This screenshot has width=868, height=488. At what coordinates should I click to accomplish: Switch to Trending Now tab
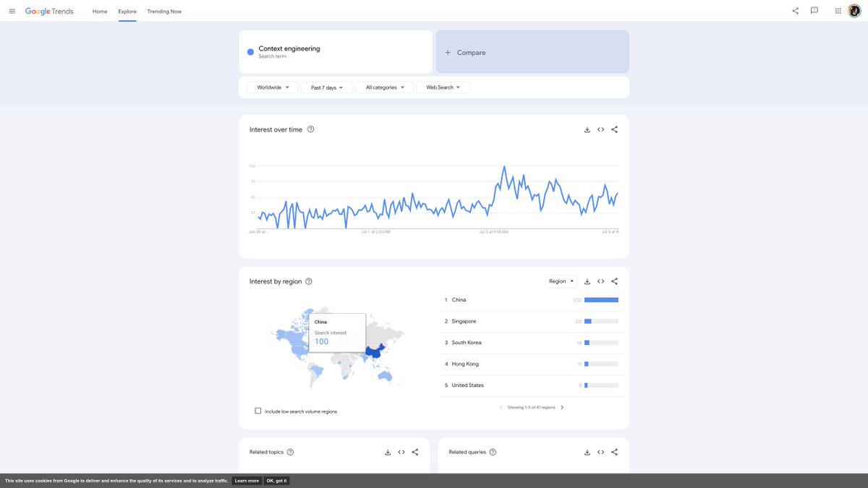pos(164,12)
